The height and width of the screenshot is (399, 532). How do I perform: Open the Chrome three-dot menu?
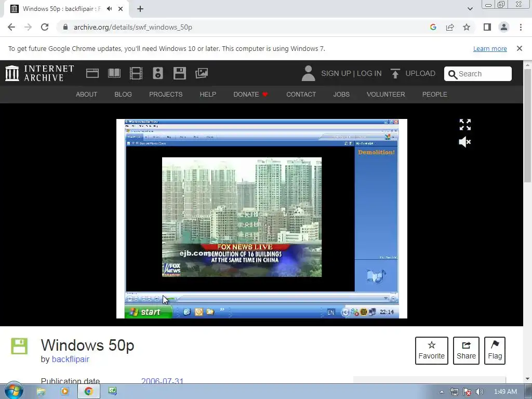coord(521,27)
